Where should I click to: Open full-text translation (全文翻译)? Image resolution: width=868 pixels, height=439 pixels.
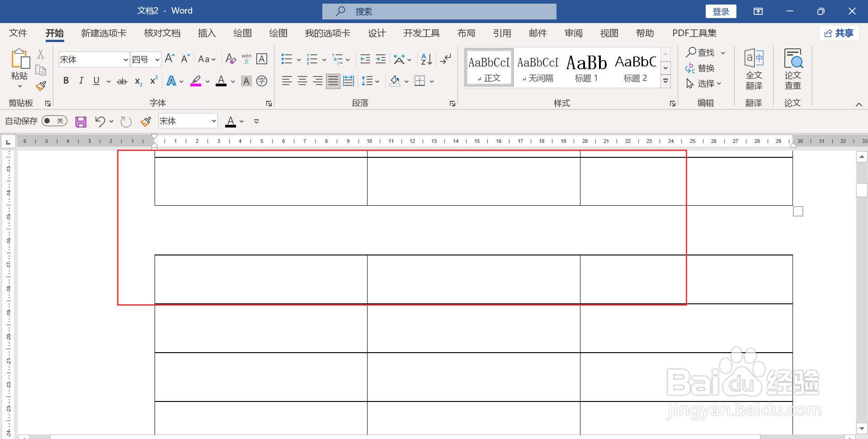(754, 69)
